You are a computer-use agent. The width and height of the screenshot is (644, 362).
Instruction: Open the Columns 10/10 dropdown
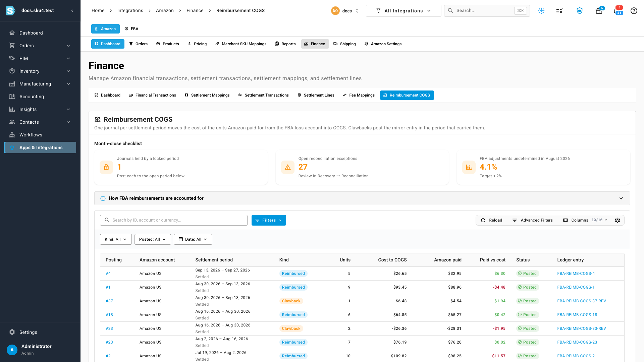586,220
